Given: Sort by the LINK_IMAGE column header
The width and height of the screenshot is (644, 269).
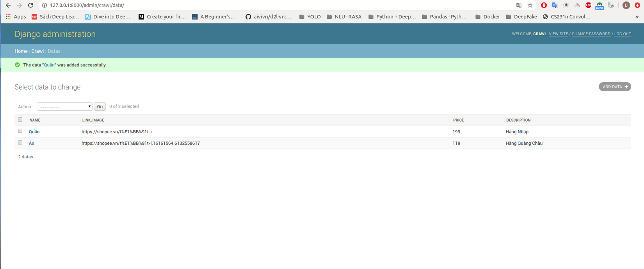Looking at the screenshot, I should click(x=93, y=120).
